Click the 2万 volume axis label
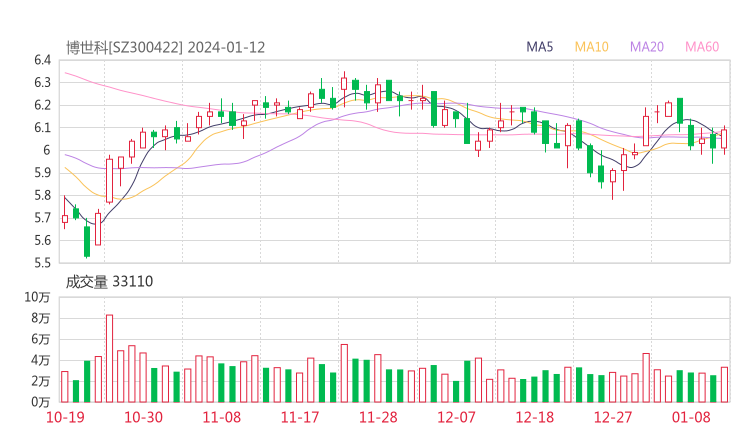 [41, 381]
